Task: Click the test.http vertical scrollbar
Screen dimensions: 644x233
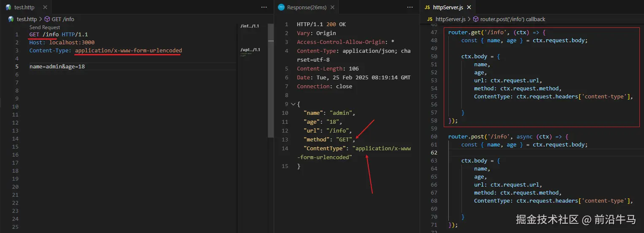Action: [271, 80]
